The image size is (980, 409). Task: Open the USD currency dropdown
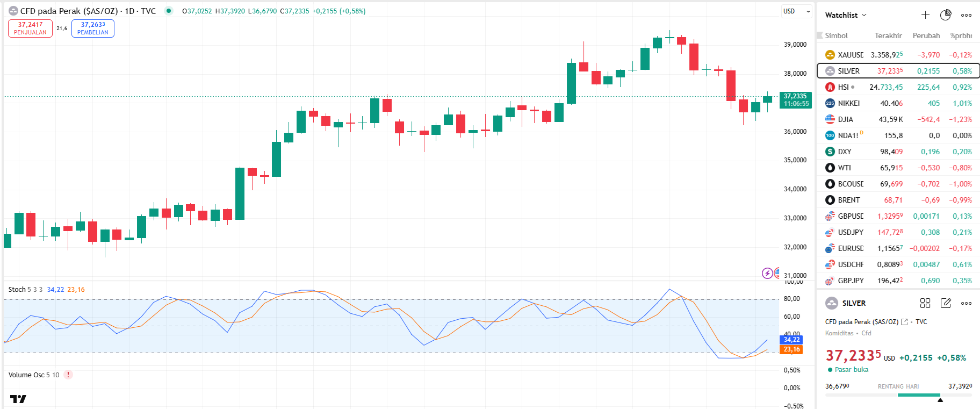[x=796, y=11]
